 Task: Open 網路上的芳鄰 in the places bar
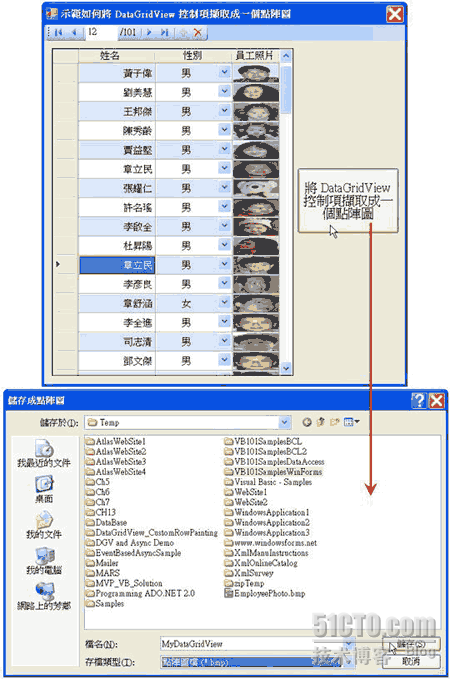point(44,596)
